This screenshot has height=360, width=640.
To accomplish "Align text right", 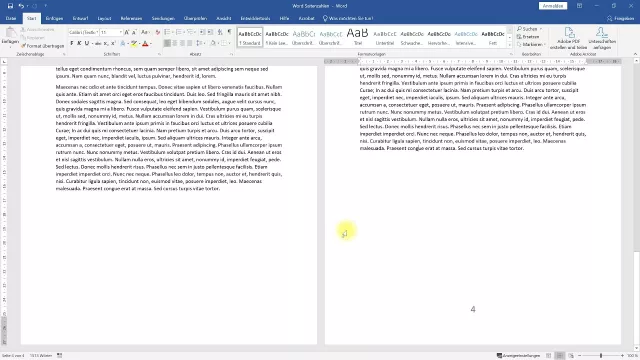I will [182, 43].
